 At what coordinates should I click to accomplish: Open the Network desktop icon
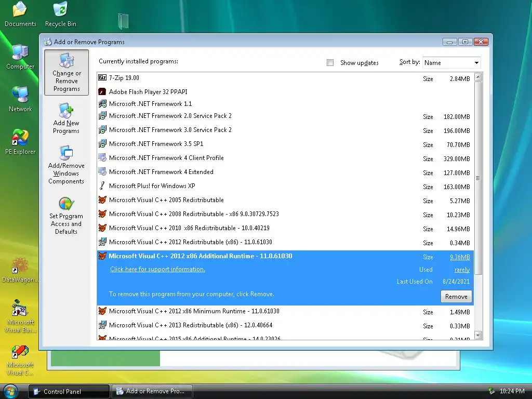click(20, 99)
